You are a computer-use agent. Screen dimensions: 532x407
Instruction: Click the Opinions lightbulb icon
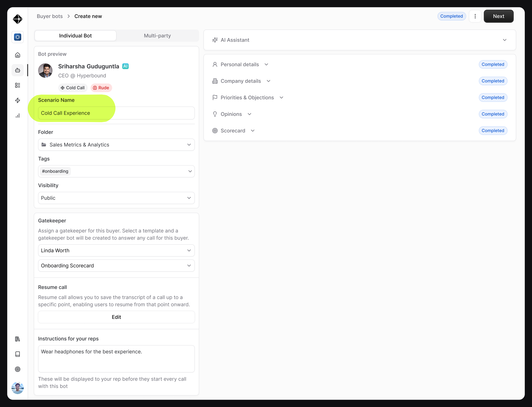click(x=215, y=114)
